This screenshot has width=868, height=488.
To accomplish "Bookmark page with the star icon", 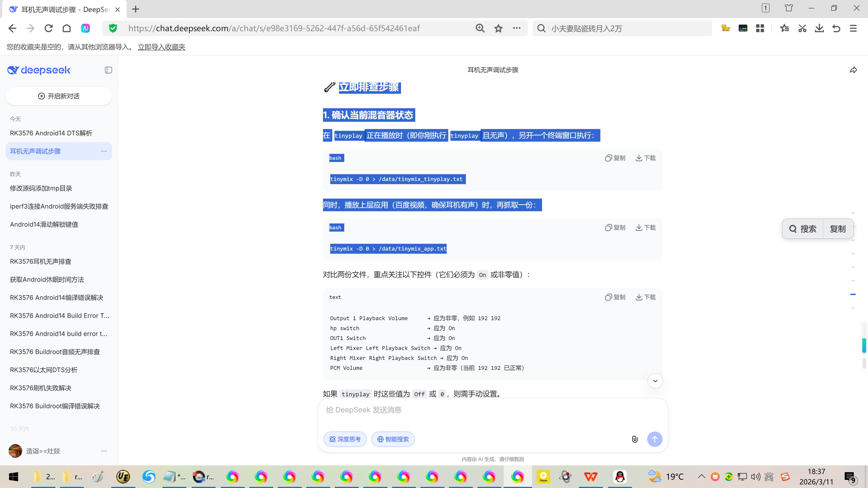I will click(x=498, y=28).
